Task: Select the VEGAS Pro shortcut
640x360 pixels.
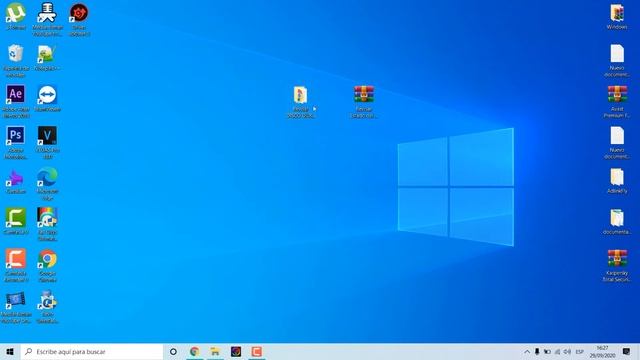Action: click(47, 142)
